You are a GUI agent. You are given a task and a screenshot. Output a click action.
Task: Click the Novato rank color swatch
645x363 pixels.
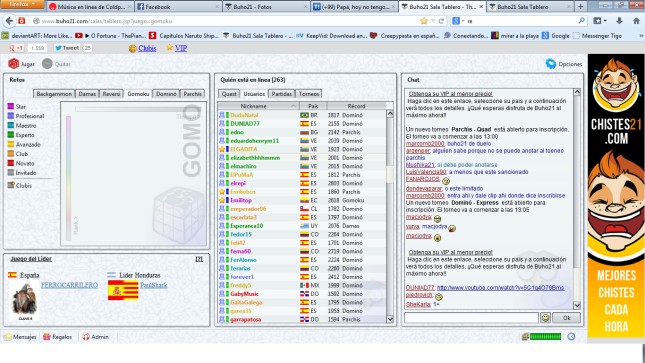coord(11,163)
